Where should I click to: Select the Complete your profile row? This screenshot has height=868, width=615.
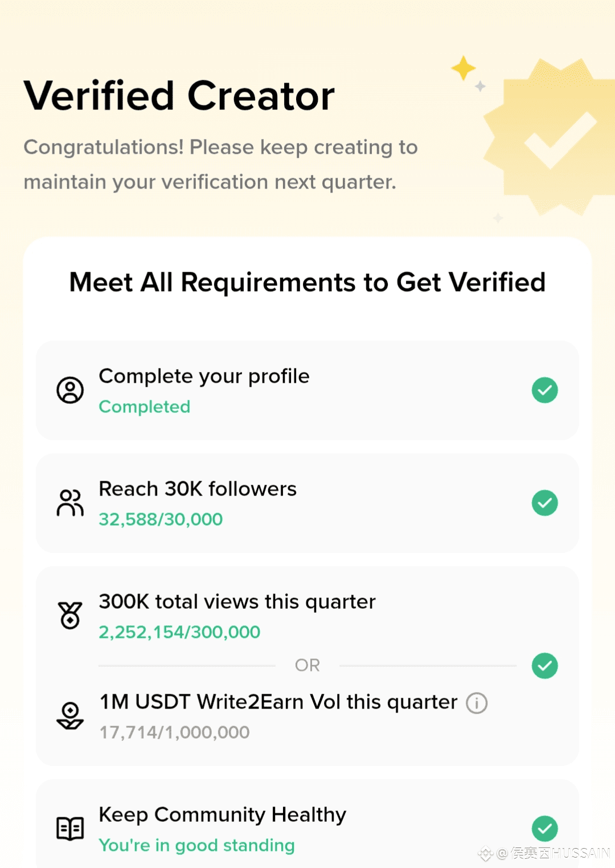pyautogui.click(x=307, y=390)
